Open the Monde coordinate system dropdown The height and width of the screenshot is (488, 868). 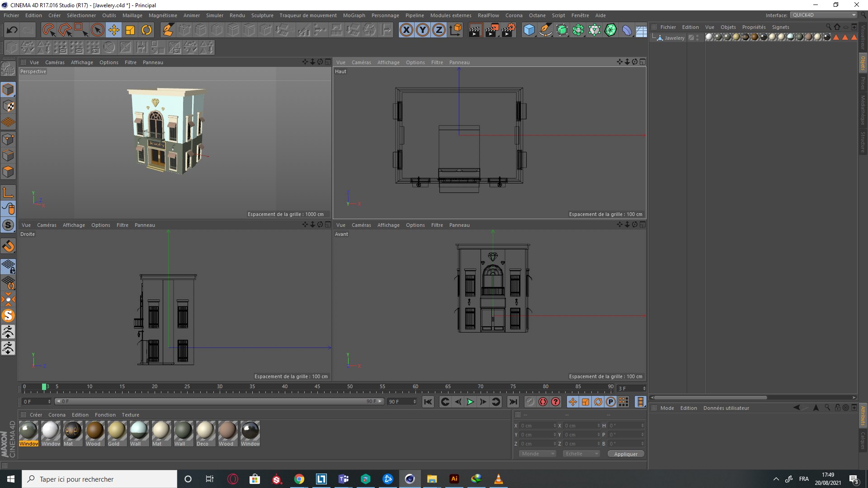click(x=538, y=454)
